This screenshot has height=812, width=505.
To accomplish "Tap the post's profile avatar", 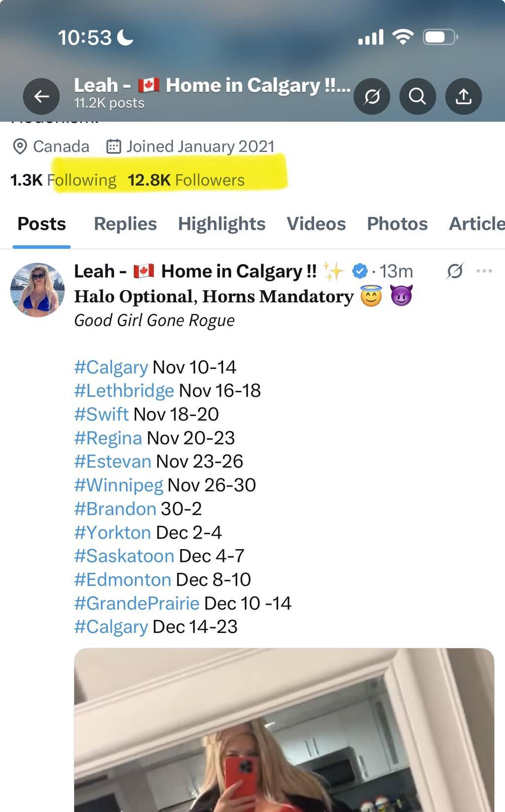I will [x=37, y=290].
